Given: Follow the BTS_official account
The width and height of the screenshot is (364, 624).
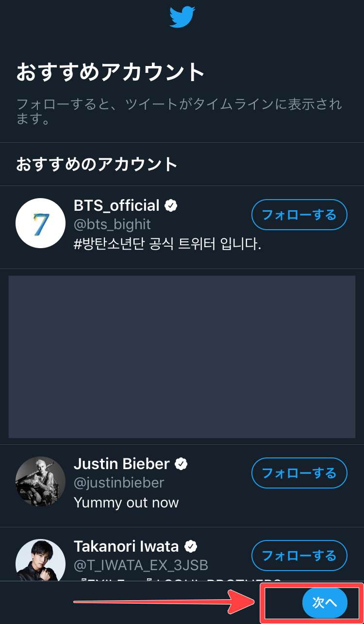Looking at the screenshot, I should 299,215.
